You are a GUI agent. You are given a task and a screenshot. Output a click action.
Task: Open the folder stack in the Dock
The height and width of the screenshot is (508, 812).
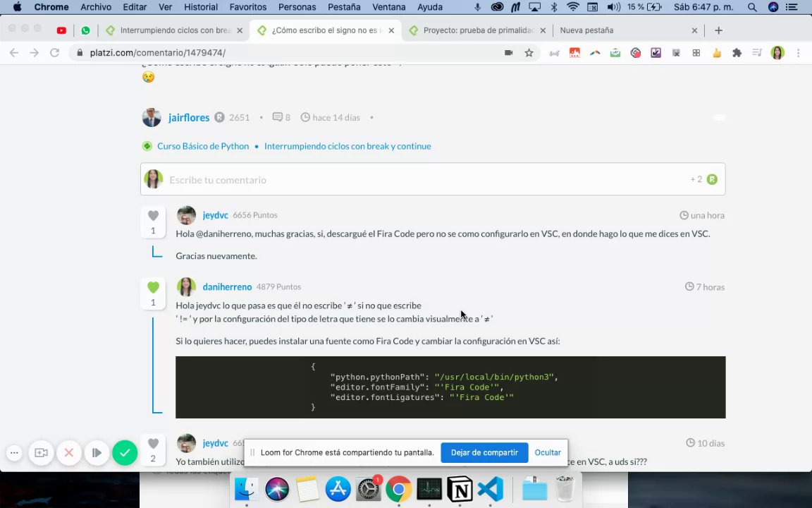[534, 489]
